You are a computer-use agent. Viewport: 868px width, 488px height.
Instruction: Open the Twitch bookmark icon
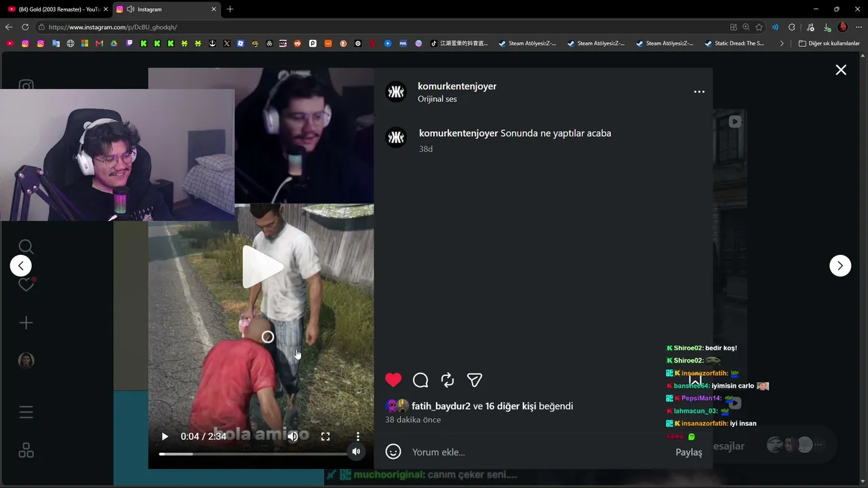click(130, 43)
